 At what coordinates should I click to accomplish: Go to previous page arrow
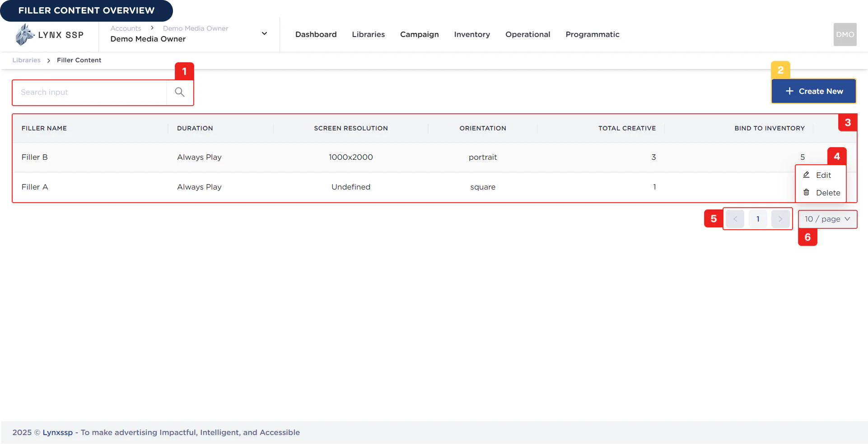point(735,219)
